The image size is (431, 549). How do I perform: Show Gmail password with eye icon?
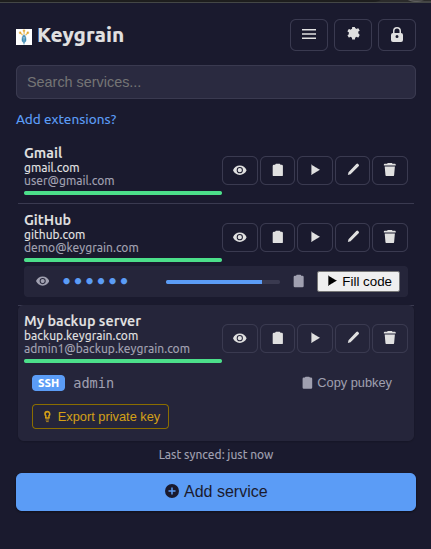[x=240, y=171]
